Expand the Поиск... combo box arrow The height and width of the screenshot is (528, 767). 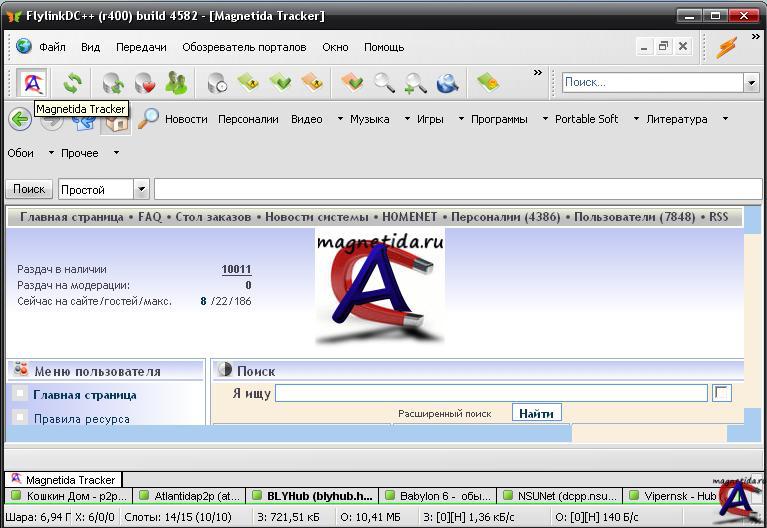750,83
